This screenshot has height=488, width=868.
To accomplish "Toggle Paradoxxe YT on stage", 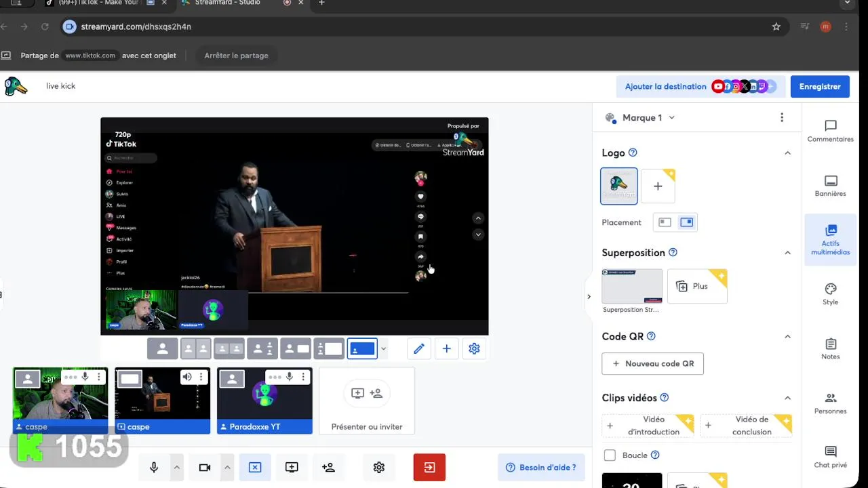I will [232, 379].
